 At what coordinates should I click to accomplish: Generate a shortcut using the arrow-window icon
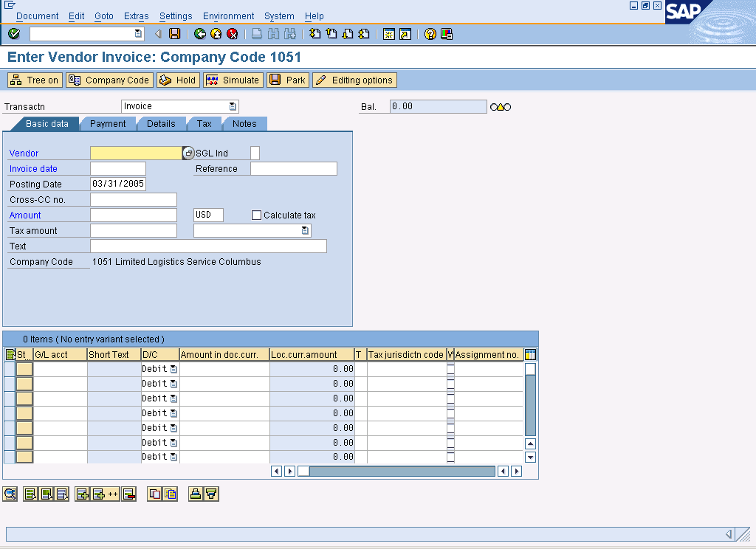click(405, 34)
